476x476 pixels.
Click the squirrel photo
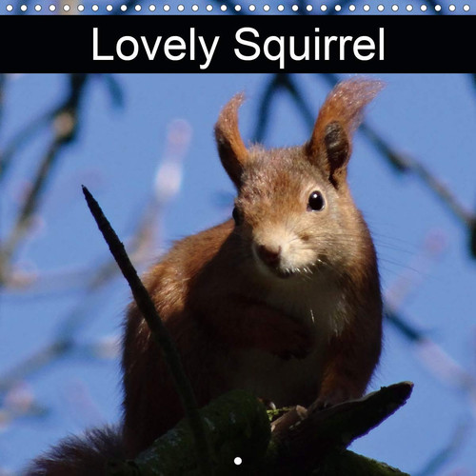point(238,274)
